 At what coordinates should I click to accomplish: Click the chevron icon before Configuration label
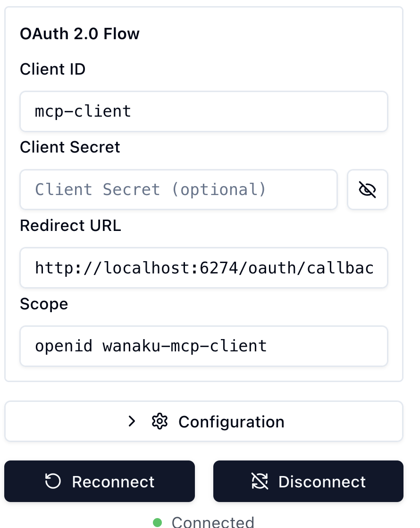click(x=132, y=421)
